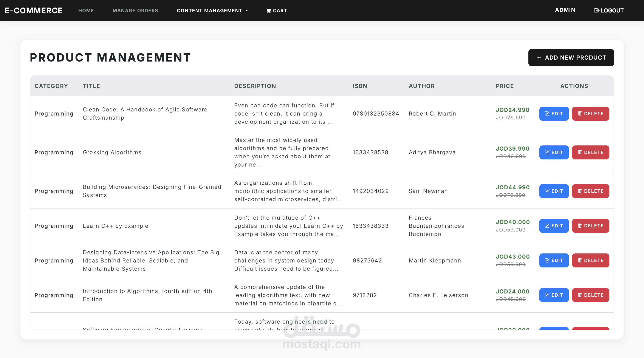Viewport: 644px width, 358px height.
Task: Go to the Home nav item
Action: tap(86, 11)
